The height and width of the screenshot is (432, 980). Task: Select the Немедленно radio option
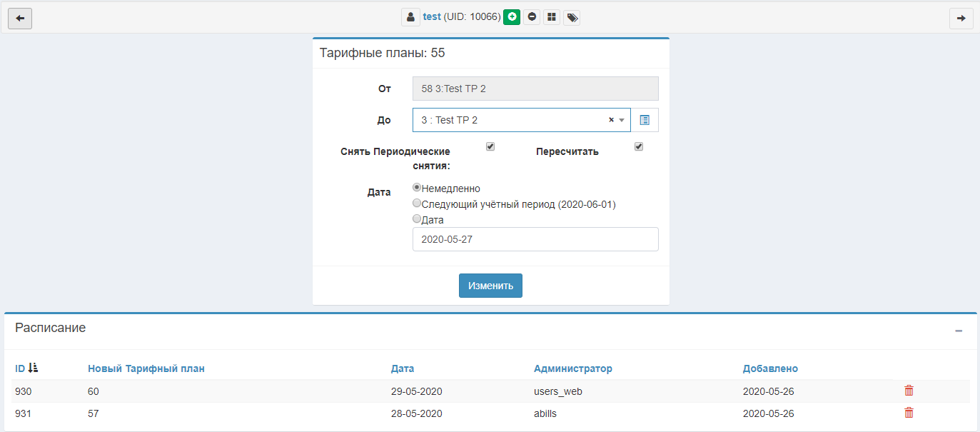tap(417, 188)
